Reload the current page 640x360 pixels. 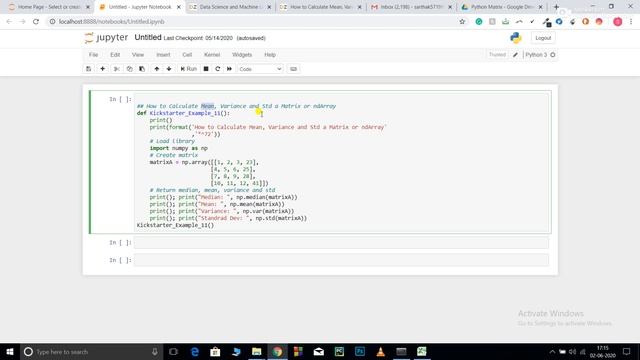pos(36,22)
